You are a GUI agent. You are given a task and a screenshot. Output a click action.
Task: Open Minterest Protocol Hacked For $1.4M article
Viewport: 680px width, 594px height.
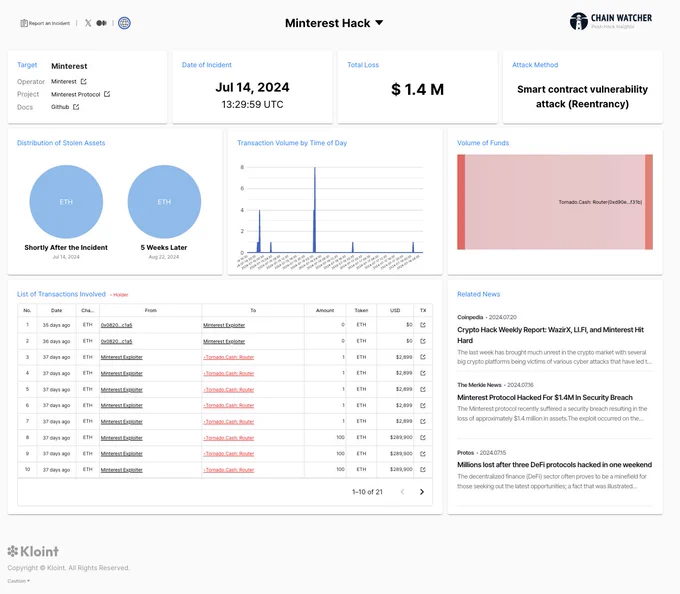pos(545,398)
